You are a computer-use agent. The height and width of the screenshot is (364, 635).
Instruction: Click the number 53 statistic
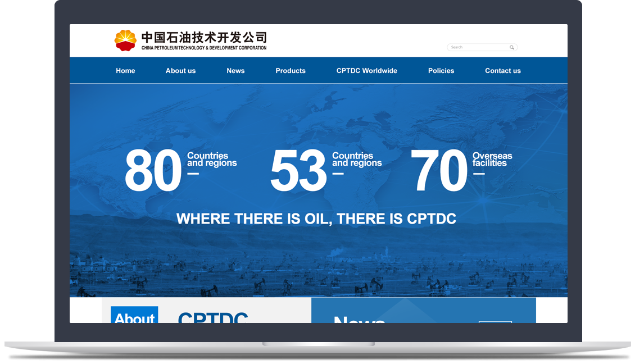pos(298,170)
